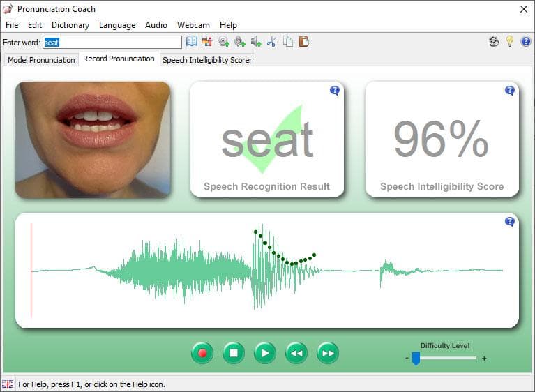Click the recognized word 'seat' result

[x=267, y=140]
